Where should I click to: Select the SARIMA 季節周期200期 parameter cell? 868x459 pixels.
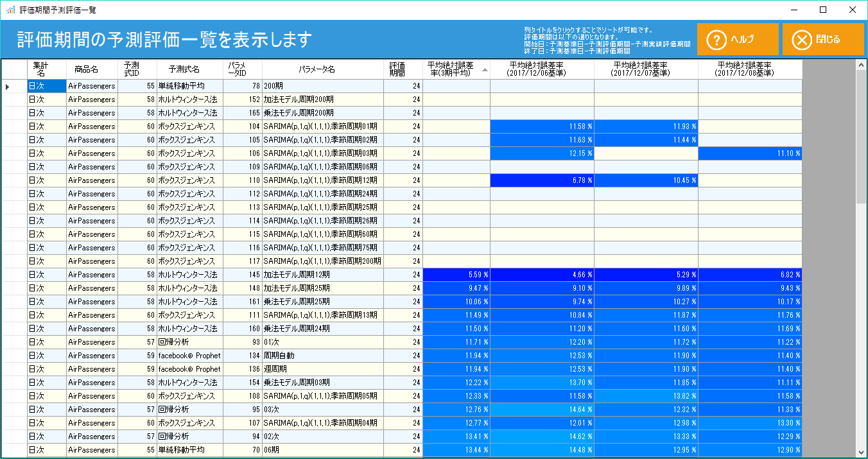pos(323,261)
